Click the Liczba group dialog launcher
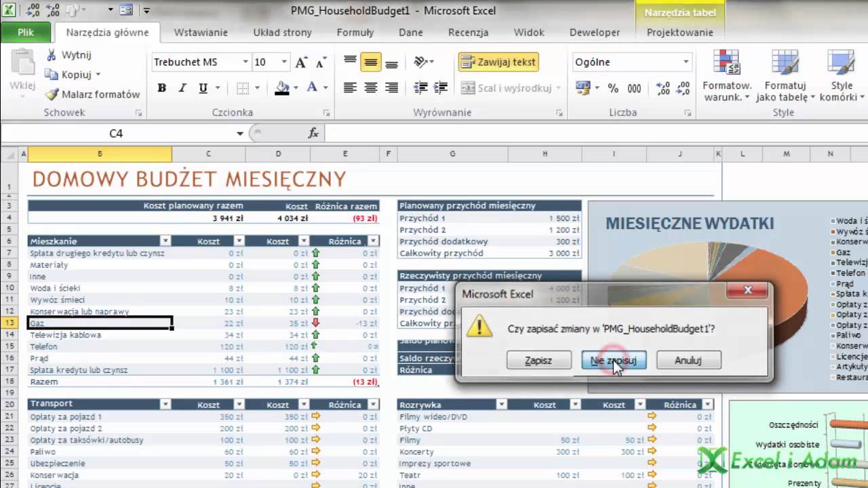This screenshot has height=488, width=868. tap(688, 113)
